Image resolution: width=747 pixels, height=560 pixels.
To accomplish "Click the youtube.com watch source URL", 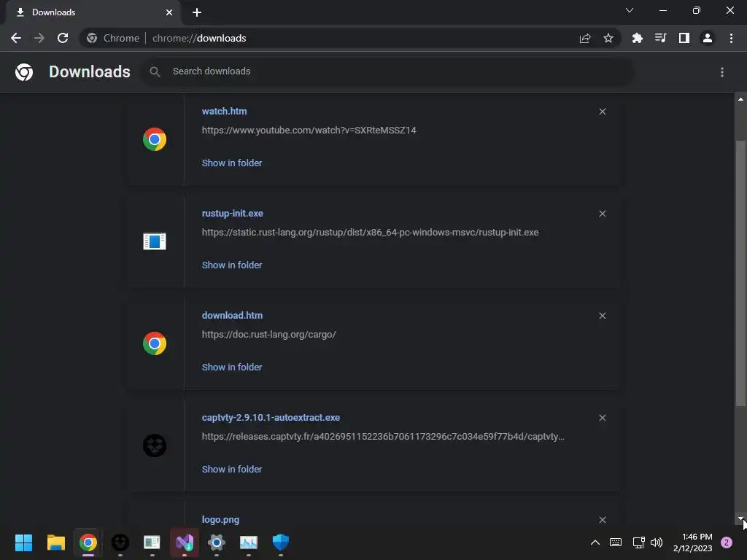I will [309, 131].
